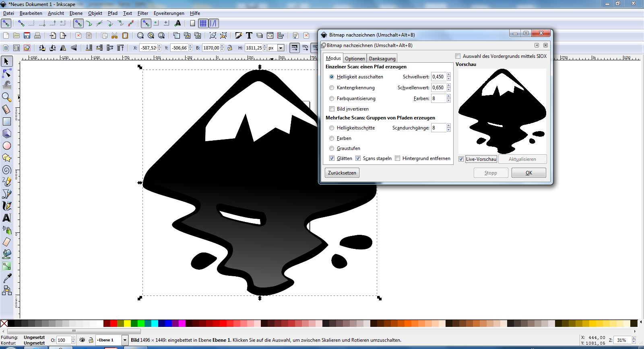Select Farbquantisierung radio button
This screenshot has width=644, height=349.
332,99
